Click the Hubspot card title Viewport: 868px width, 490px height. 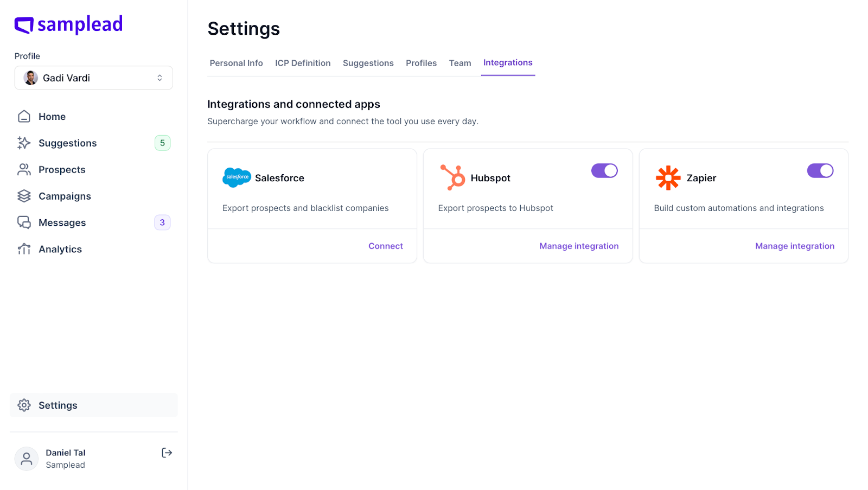tap(490, 178)
